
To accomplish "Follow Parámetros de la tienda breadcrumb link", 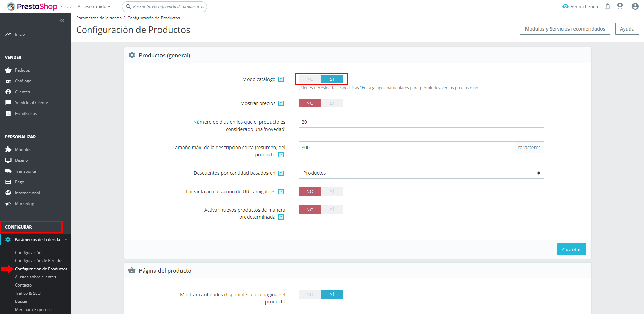I will click(99, 18).
